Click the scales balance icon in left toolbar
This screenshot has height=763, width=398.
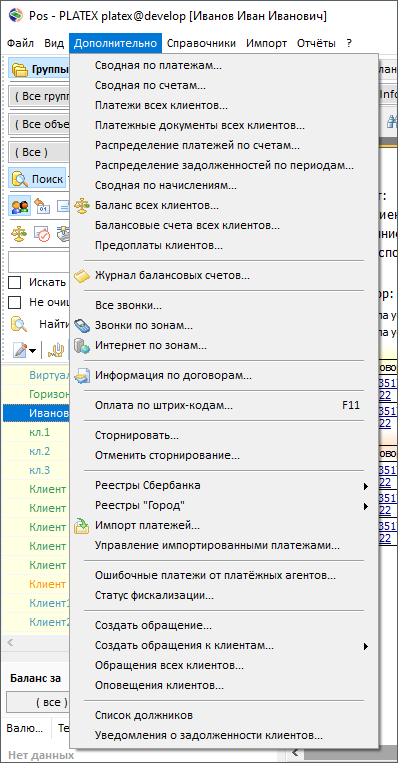pyautogui.click(x=19, y=234)
